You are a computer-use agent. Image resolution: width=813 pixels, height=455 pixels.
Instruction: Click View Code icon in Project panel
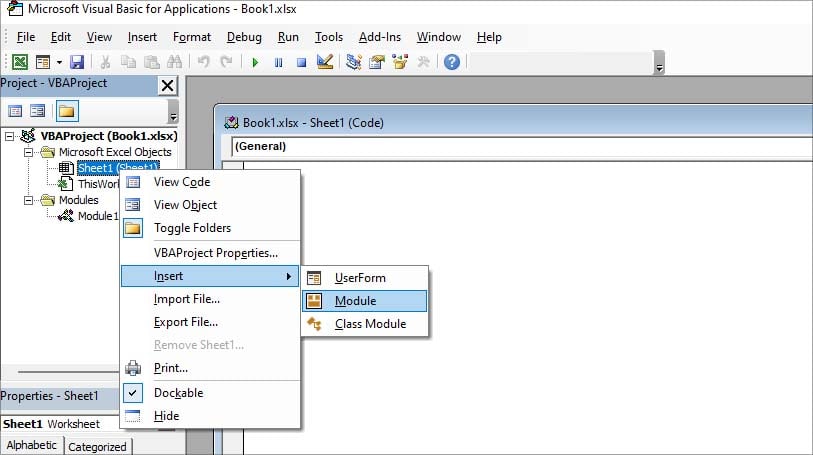[15, 111]
